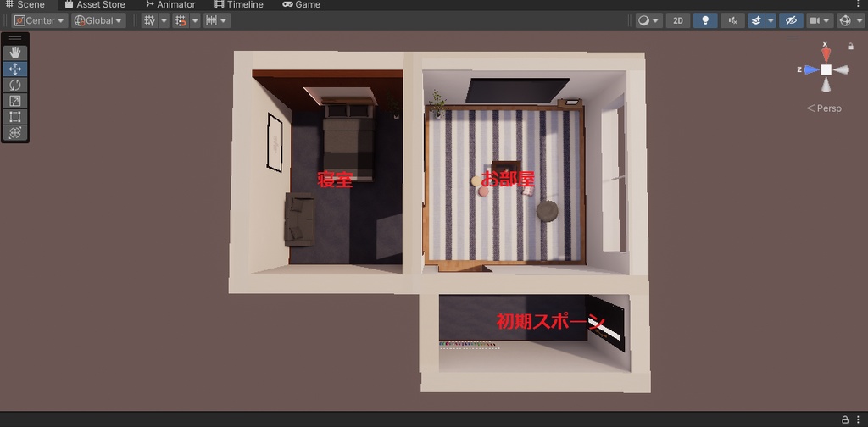This screenshot has width=868, height=427.
Task: Select the framed picture on bedroom wall
Action: point(275,142)
